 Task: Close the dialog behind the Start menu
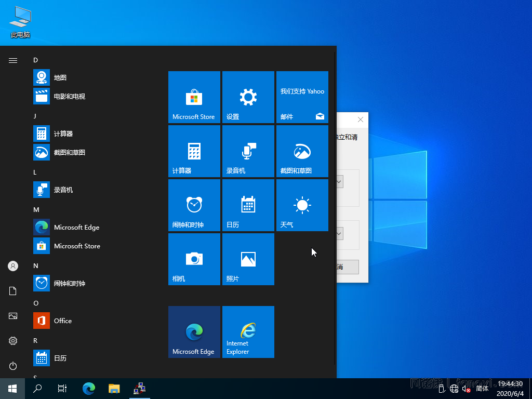click(x=361, y=119)
